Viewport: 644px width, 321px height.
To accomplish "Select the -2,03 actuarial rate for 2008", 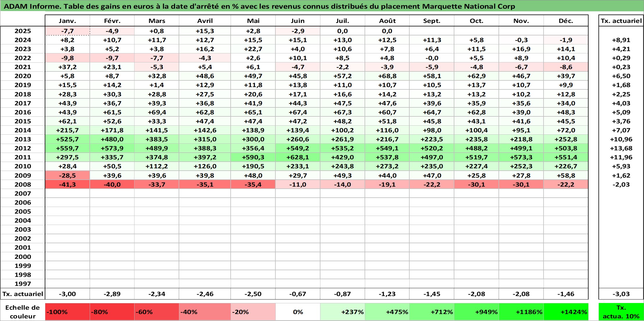I will coord(621,185).
